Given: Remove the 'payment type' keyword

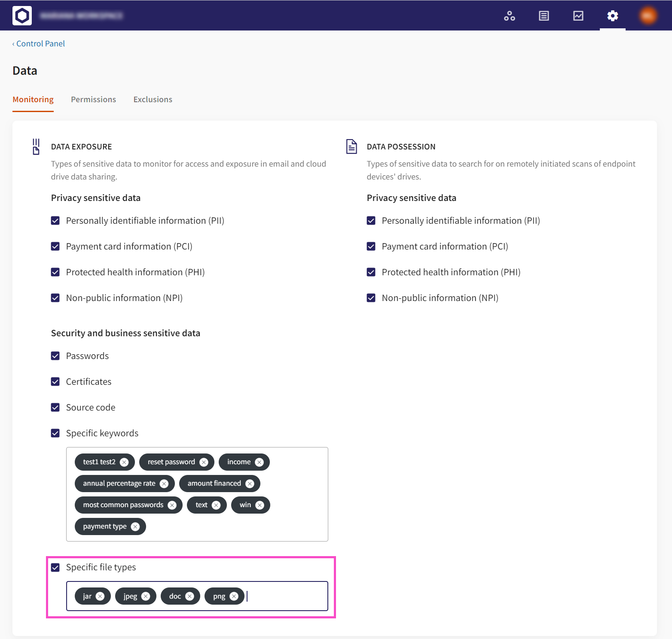Looking at the screenshot, I should pyautogui.click(x=135, y=526).
